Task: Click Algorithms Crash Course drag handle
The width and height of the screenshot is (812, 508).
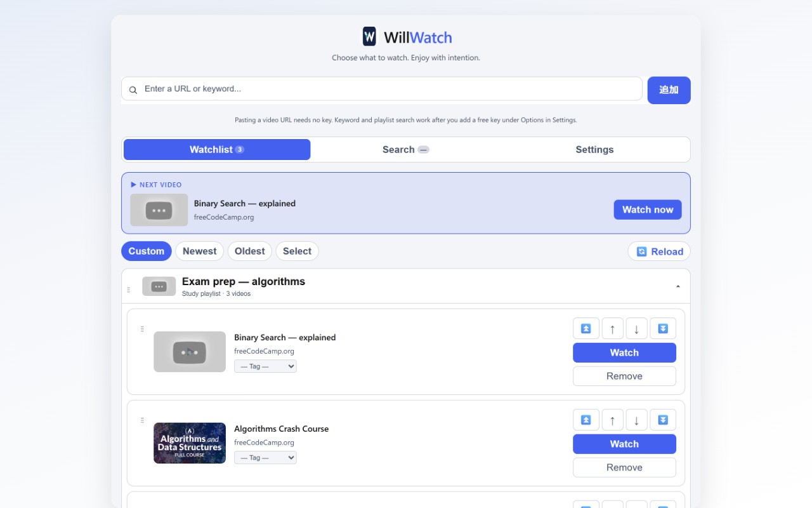Action: pyautogui.click(x=142, y=420)
